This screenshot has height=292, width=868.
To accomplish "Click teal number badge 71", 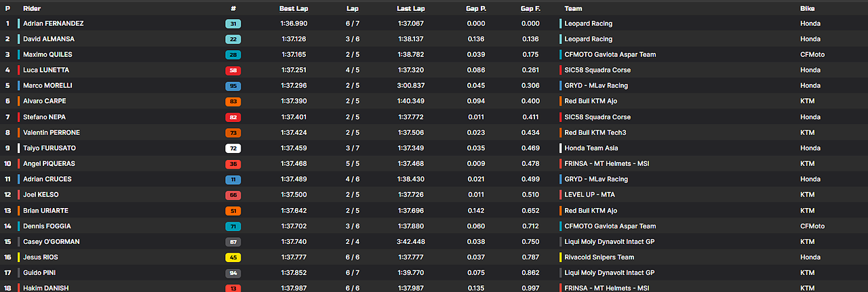I will coord(233,226).
